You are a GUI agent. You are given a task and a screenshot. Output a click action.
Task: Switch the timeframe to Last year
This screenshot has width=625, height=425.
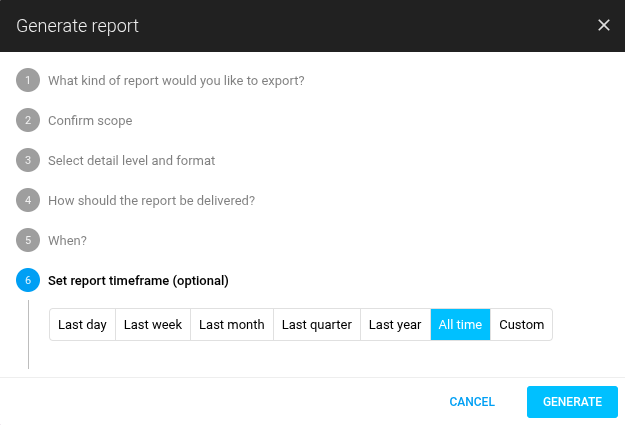(x=395, y=324)
